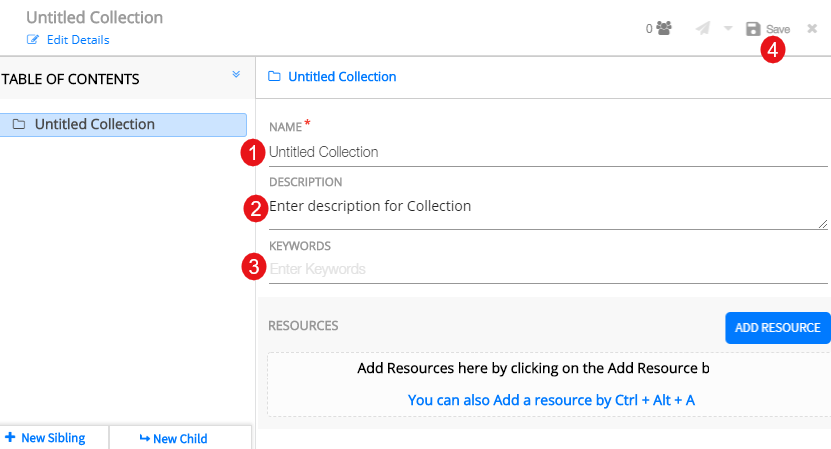The image size is (831, 449).
Task: Click the plus icon for New Sibling
Action: pos(10,438)
